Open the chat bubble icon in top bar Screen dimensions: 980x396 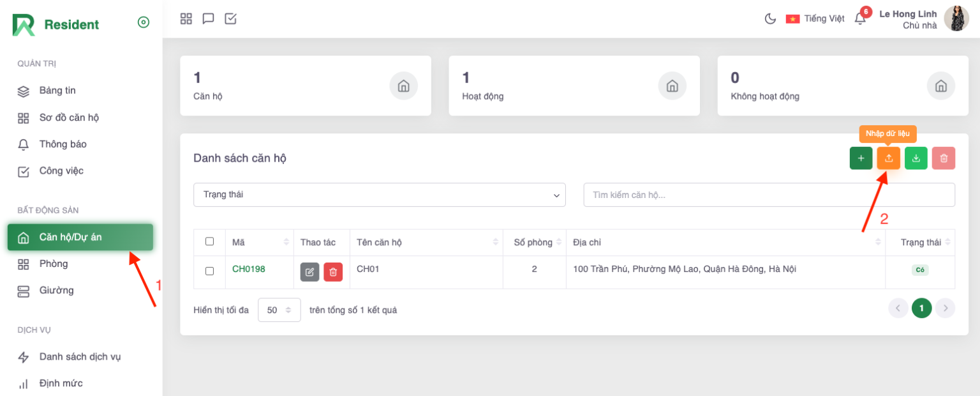tap(208, 19)
